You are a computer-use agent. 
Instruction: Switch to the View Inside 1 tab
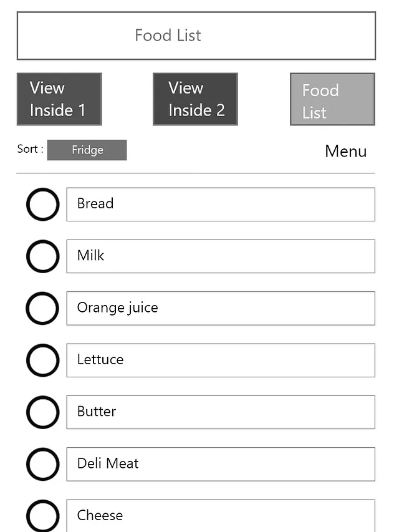pyautogui.click(x=59, y=99)
